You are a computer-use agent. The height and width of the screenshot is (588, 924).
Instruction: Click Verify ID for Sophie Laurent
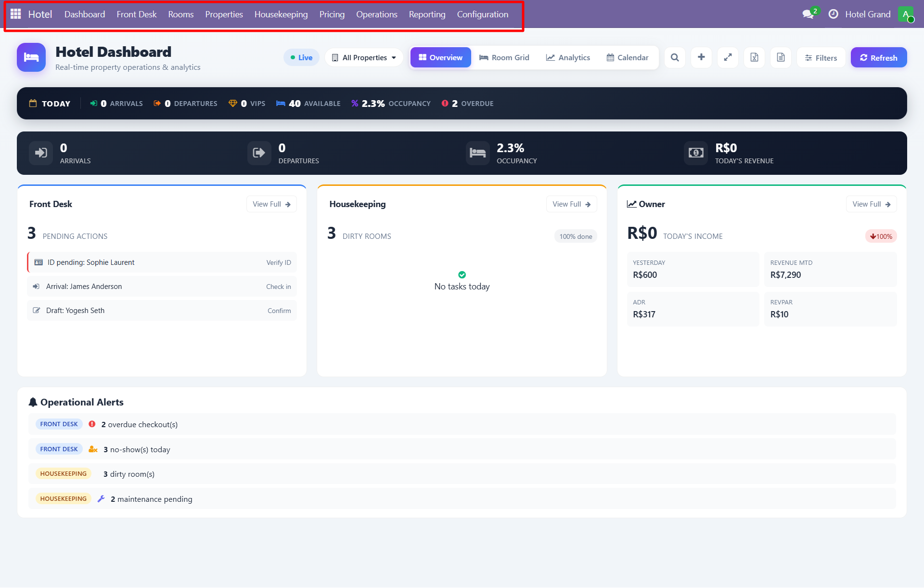(279, 262)
